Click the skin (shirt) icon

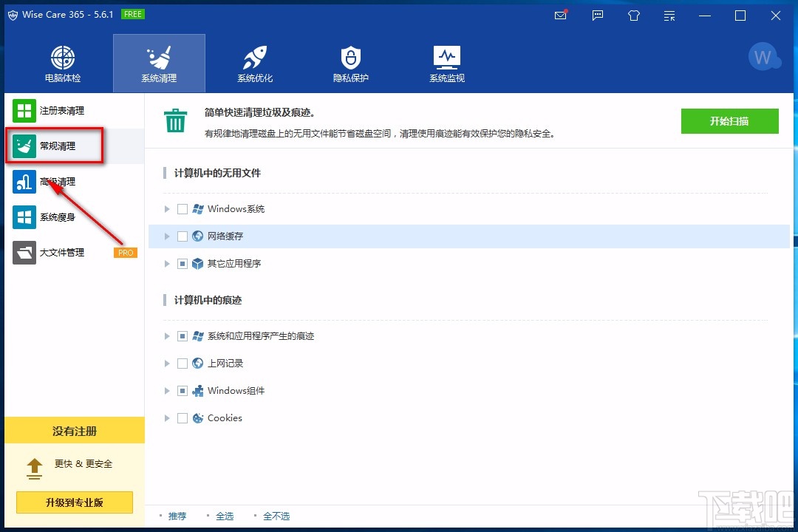tap(634, 16)
